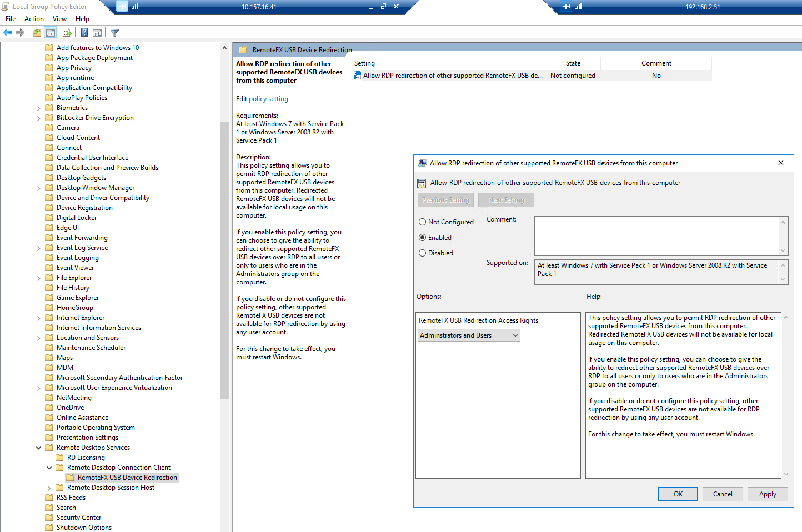Expand the Biometrics tree node
Screen dimensions: 802x532
click(38, 108)
